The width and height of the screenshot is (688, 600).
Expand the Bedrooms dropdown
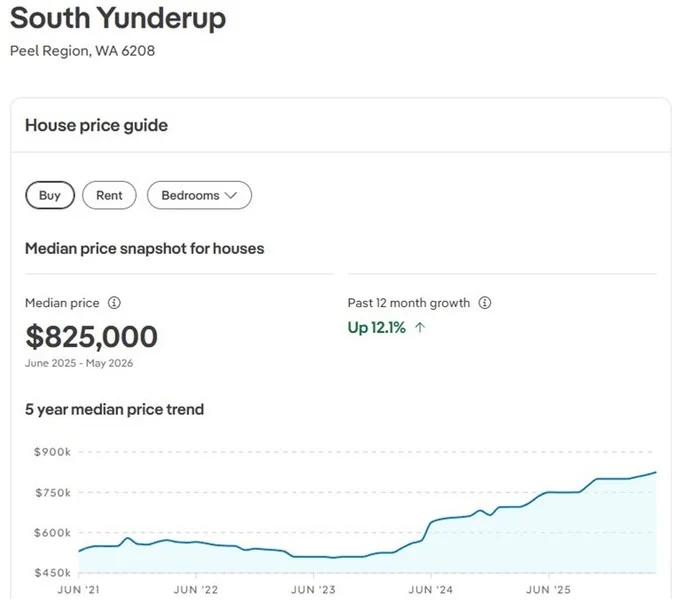[x=199, y=195]
